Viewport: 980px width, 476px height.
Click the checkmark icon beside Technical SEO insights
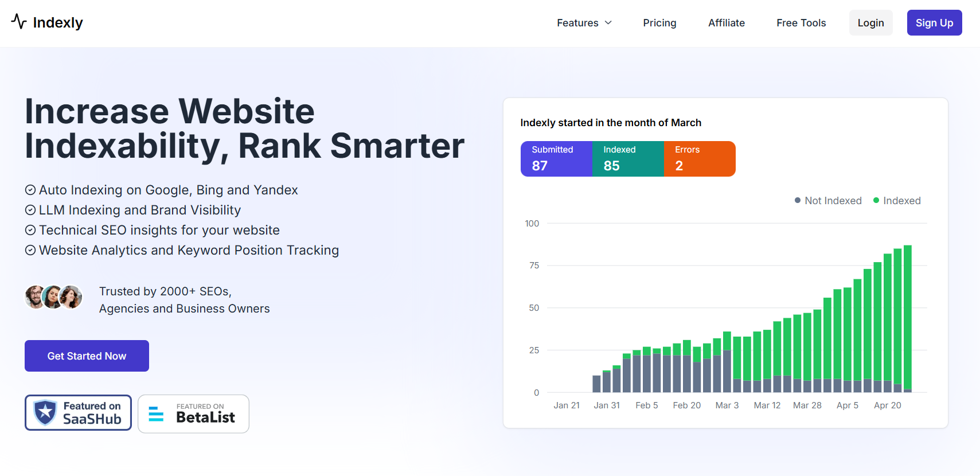click(x=30, y=230)
